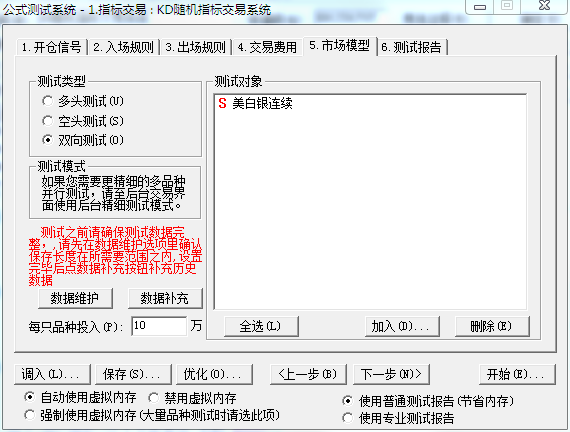Open 优化(O)... settings button
The image size is (570, 432).
coord(214,374)
